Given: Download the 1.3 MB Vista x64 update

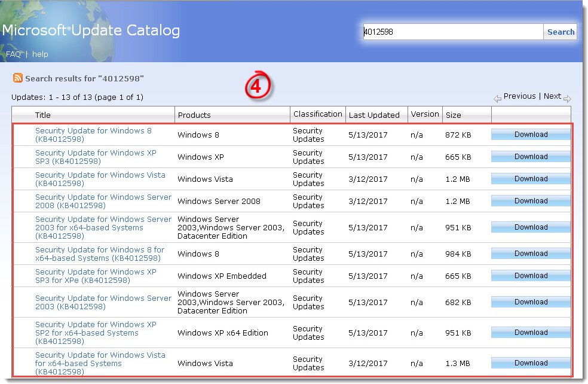Looking at the screenshot, I should coord(531,362).
